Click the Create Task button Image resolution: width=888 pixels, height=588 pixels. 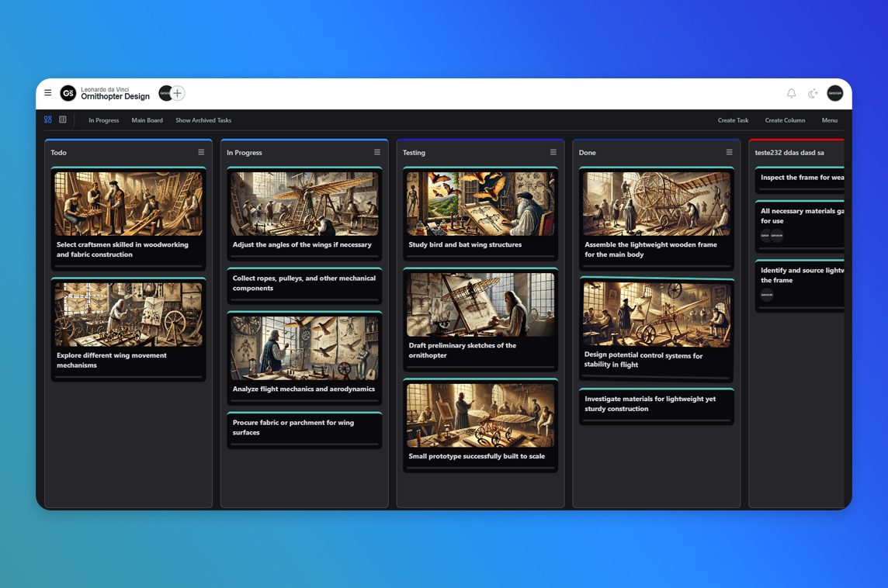click(733, 121)
